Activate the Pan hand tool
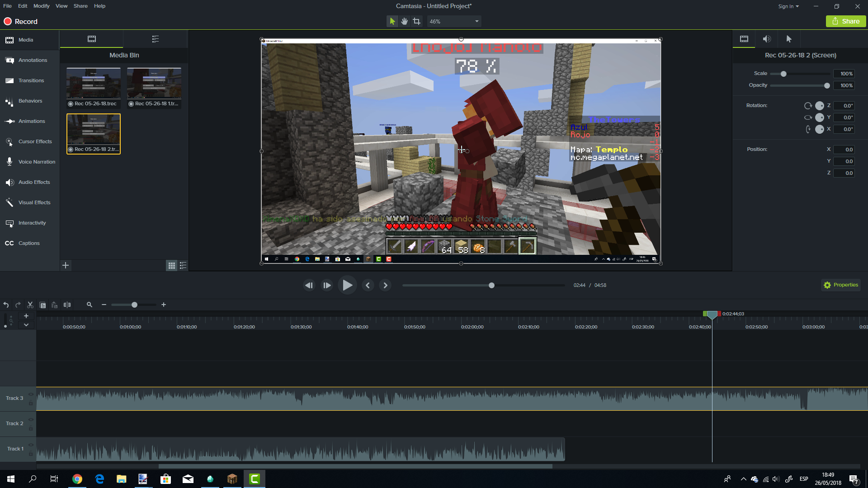Screen dimensions: 868x488 click(x=404, y=21)
